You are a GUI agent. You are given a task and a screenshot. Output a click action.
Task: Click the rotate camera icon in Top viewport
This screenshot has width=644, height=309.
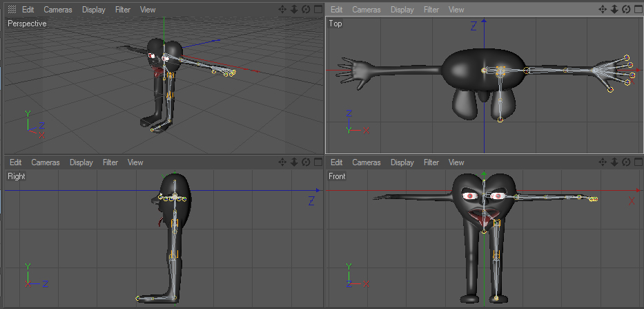tap(627, 10)
